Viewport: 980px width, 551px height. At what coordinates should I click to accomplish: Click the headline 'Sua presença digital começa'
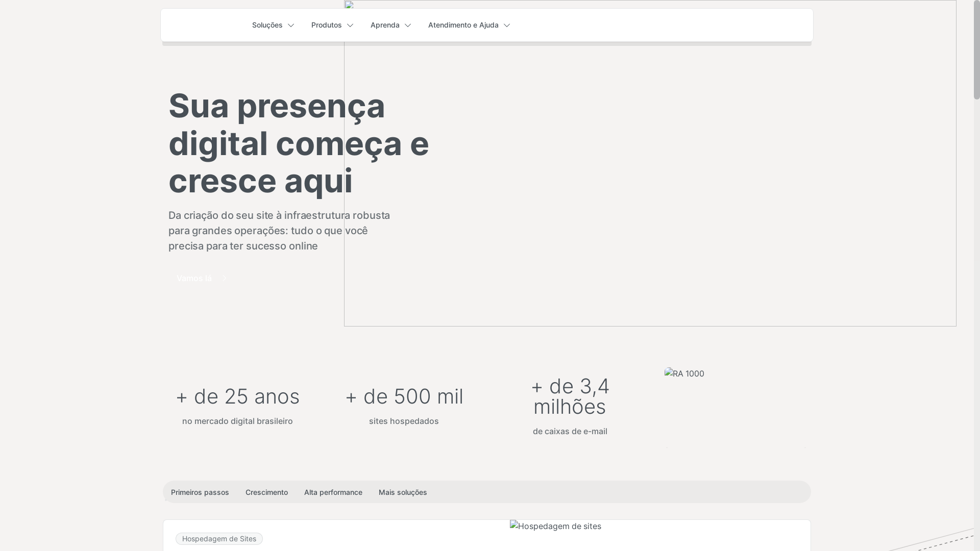(x=299, y=143)
